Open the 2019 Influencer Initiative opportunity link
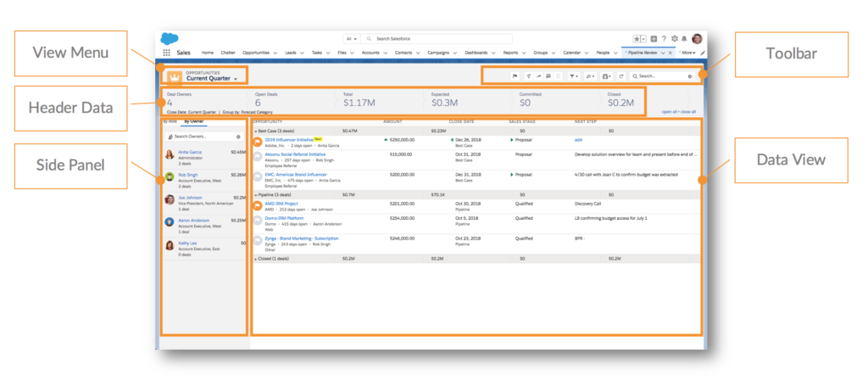 click(288, 140)
